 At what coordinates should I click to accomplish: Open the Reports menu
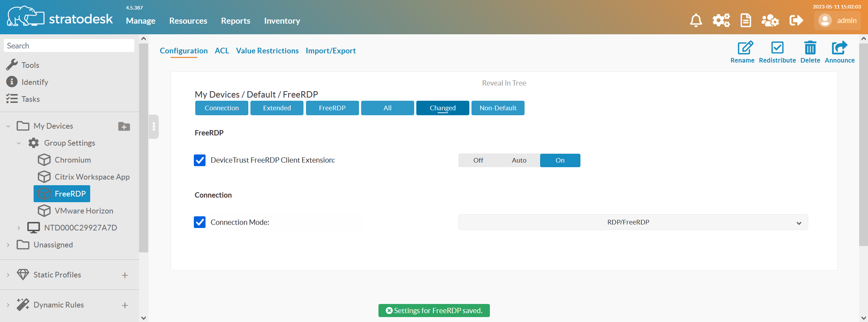click(x=235, y=21)
